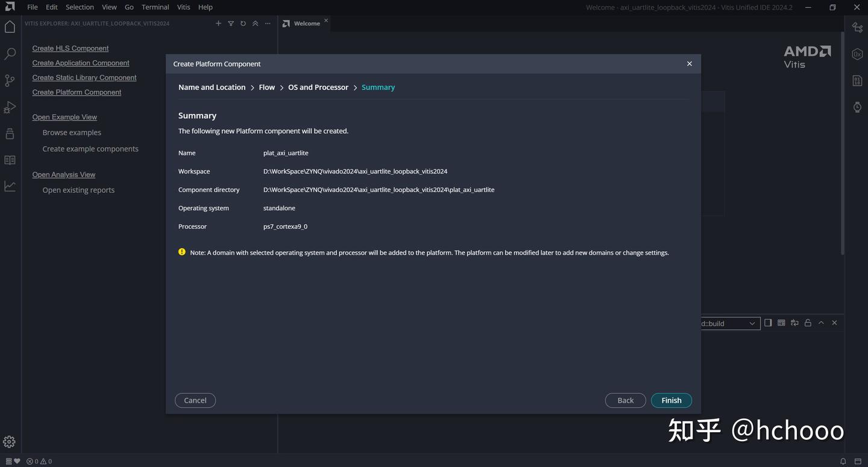Click Create example components entry
This screenshot has height=467, width=868.
(90, 149)
